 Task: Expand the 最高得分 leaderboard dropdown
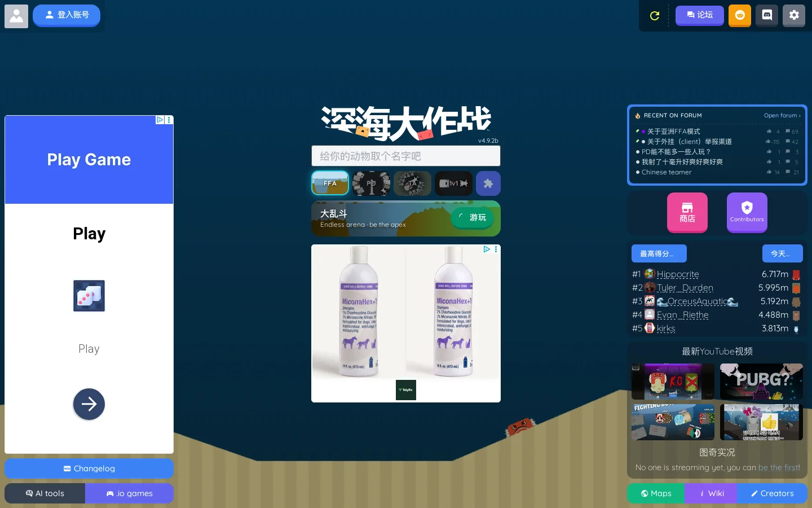[659, 253]
